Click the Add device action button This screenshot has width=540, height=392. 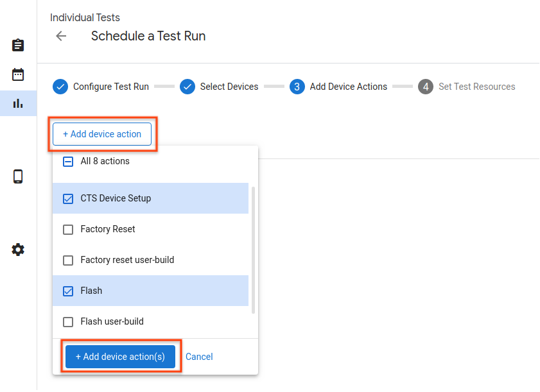[x=102, y=134]
